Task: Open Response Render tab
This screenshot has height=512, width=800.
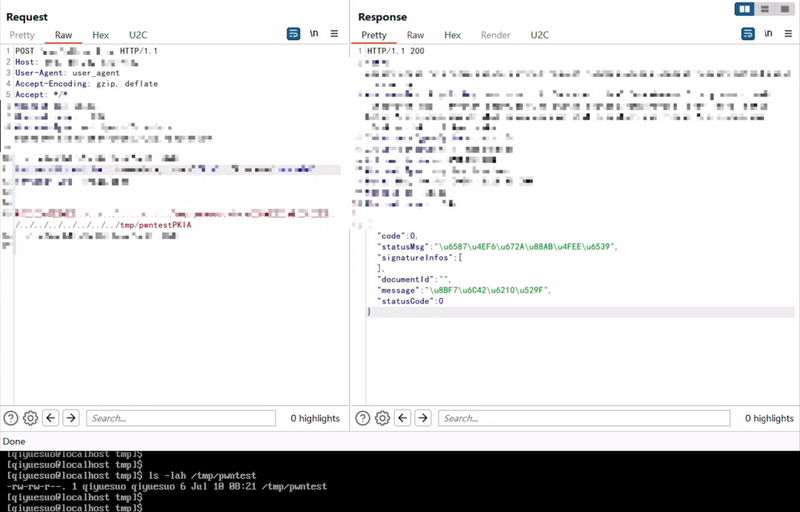Action: [x=495, y=35]
